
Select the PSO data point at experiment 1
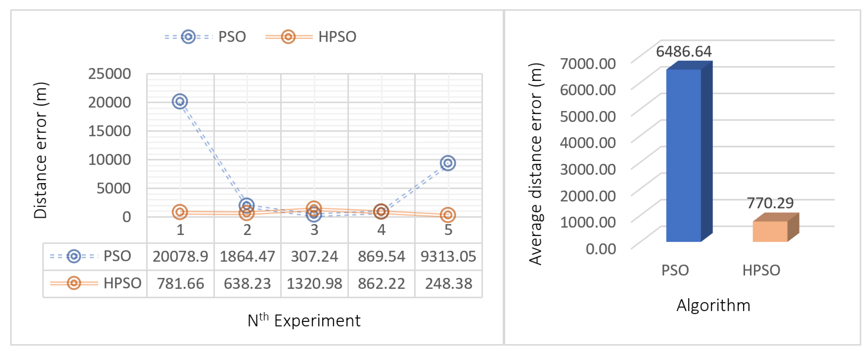click(x=180, y=101)
